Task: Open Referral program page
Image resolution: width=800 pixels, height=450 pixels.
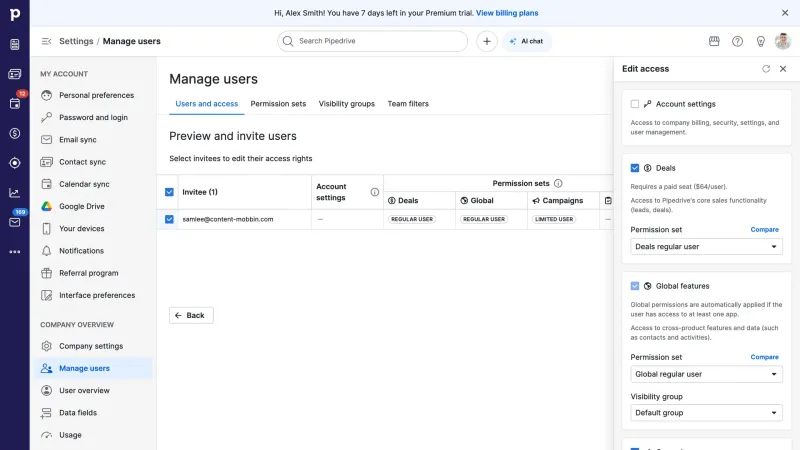Action: point(93,273)
